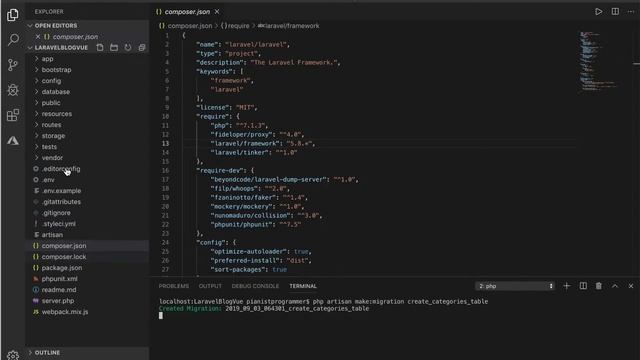Click the terminal input prompt area
The width and height of the screenshot is (640, 360).
(161, 316)
